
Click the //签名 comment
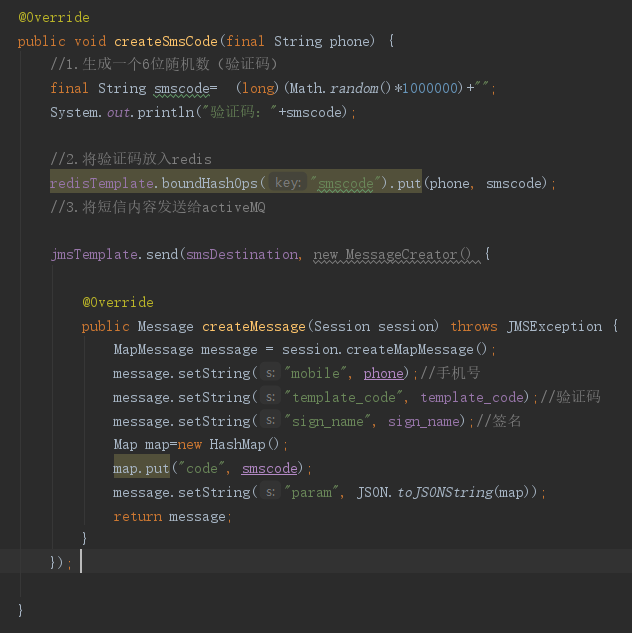[498, 421]
